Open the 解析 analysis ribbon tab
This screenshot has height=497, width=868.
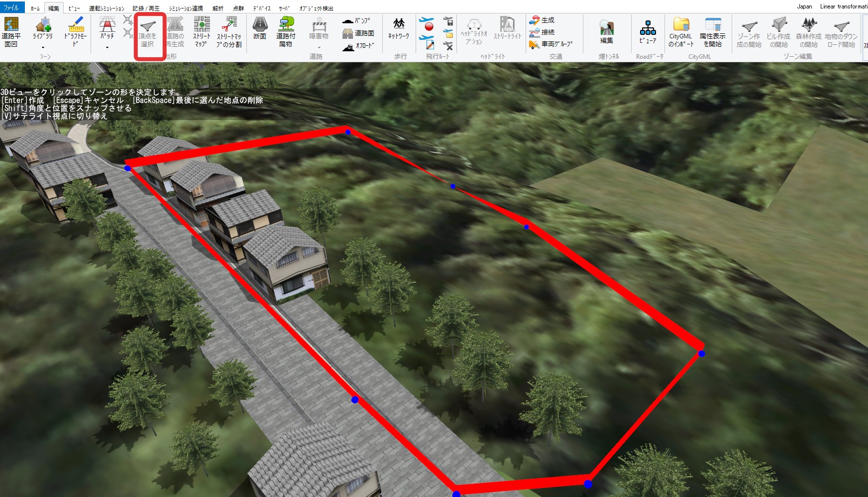click(x=218, y=8)
